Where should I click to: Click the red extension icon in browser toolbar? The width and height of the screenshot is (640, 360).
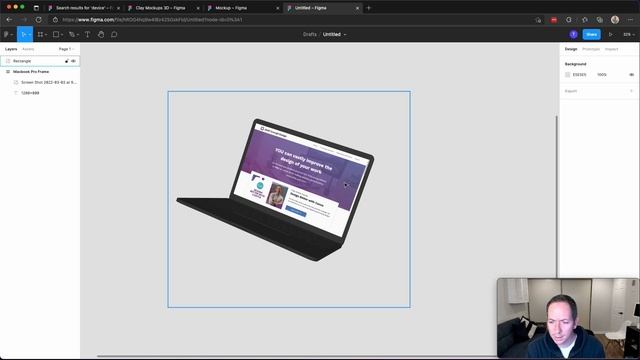click(x=553, y=20)
